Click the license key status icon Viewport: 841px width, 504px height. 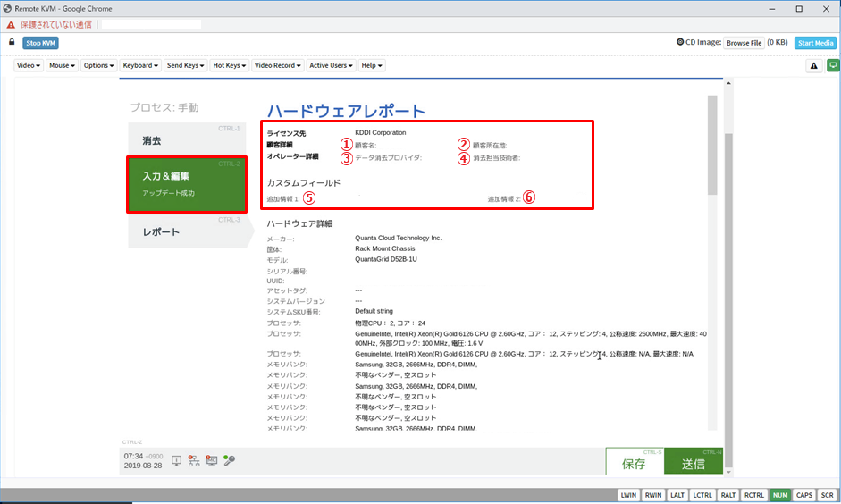coord(230,461)
